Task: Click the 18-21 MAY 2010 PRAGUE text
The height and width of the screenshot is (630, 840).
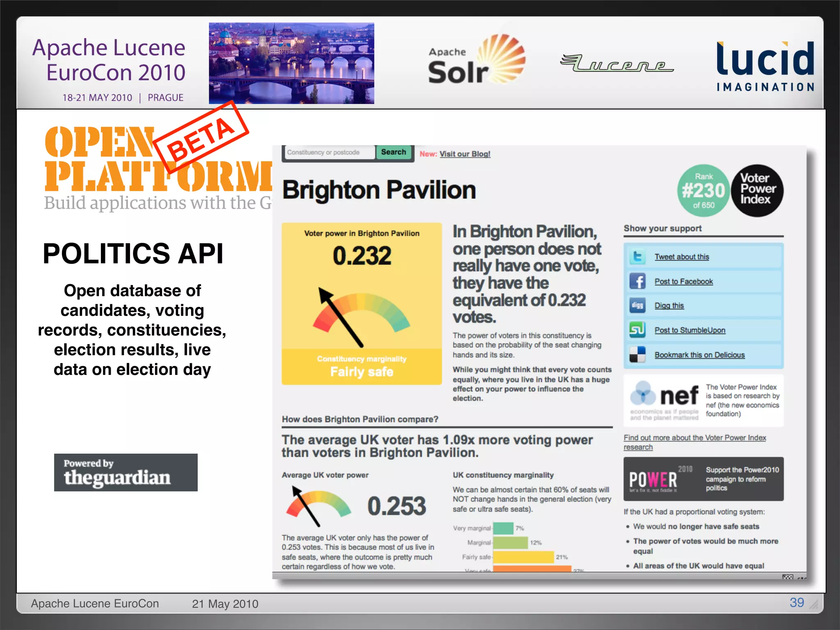Action: coord(123,98)
